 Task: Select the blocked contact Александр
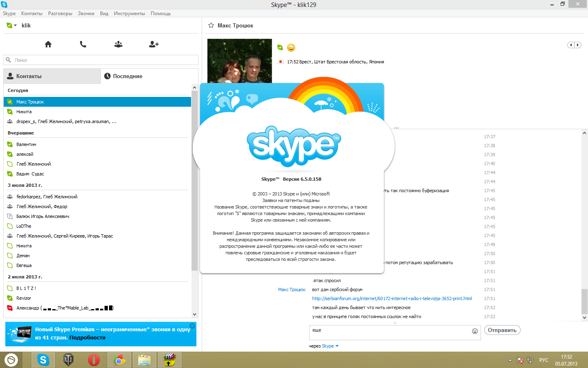click(x=97, y=308)
